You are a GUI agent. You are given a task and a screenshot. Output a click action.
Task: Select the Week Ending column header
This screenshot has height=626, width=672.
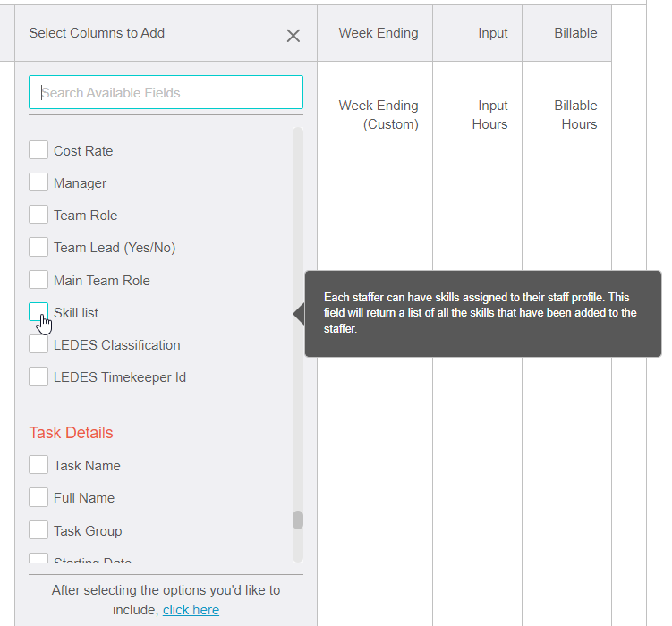tap(378, 33)
